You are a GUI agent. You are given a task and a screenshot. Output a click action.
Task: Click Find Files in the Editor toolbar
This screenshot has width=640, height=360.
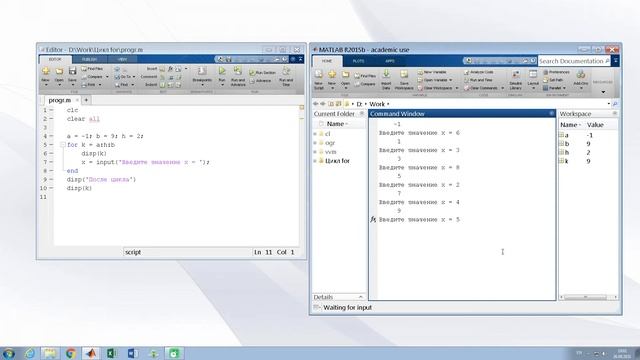(92, 69)
